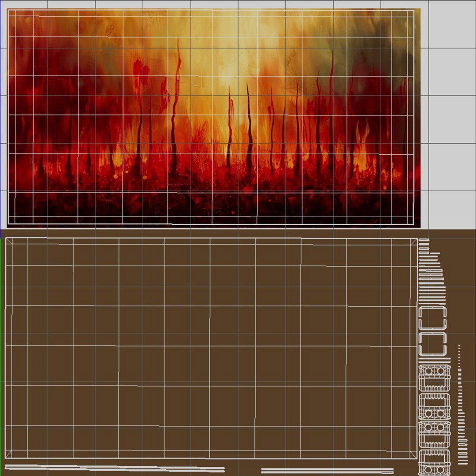Click the long thin strips at bottom left
476x476 pixels.
tap(115, 468)
